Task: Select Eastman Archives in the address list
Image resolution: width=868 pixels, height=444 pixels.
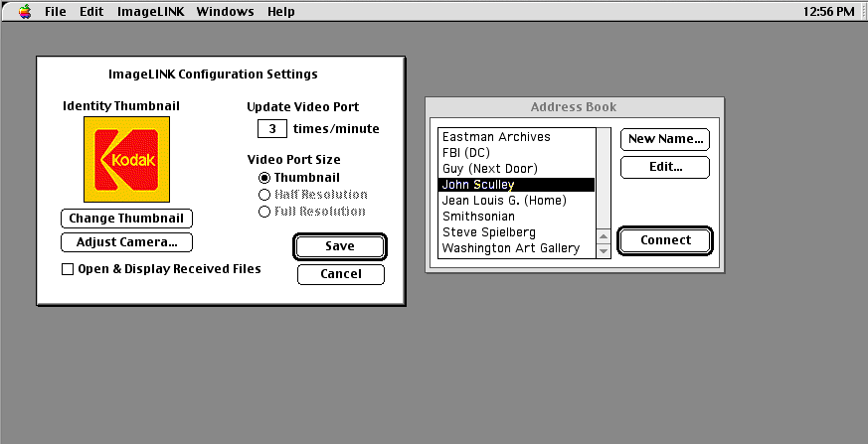Action: (x=496, y=137)
